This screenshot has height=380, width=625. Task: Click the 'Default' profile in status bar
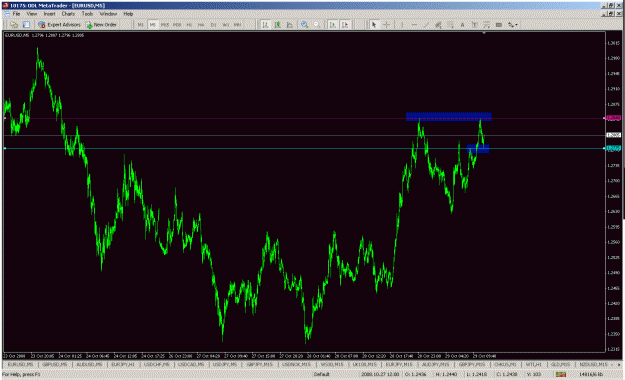(x=321, y=374)
